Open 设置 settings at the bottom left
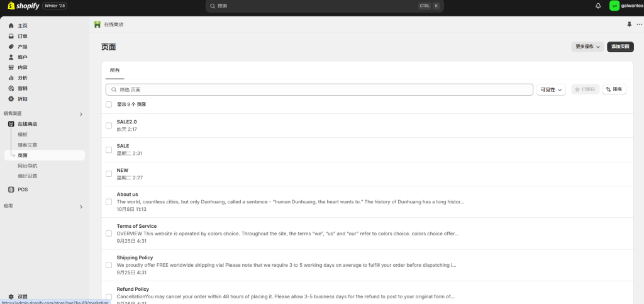Screen dimensions: 644x304 coord(22,296)
